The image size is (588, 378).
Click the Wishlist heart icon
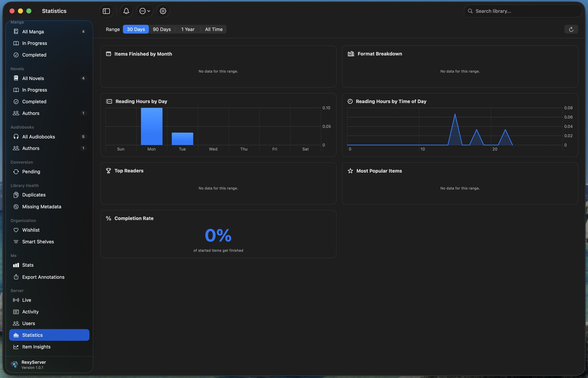(16, 230)
